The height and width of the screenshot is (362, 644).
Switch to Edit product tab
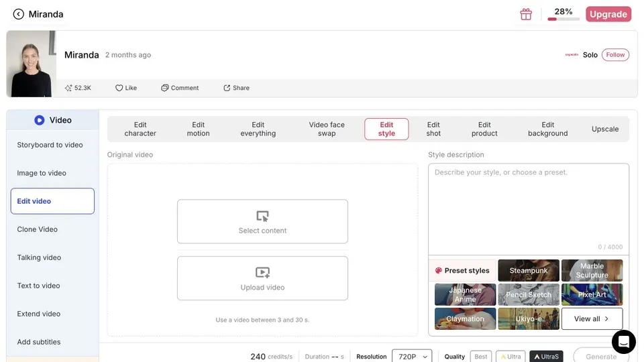coord(484,129)
